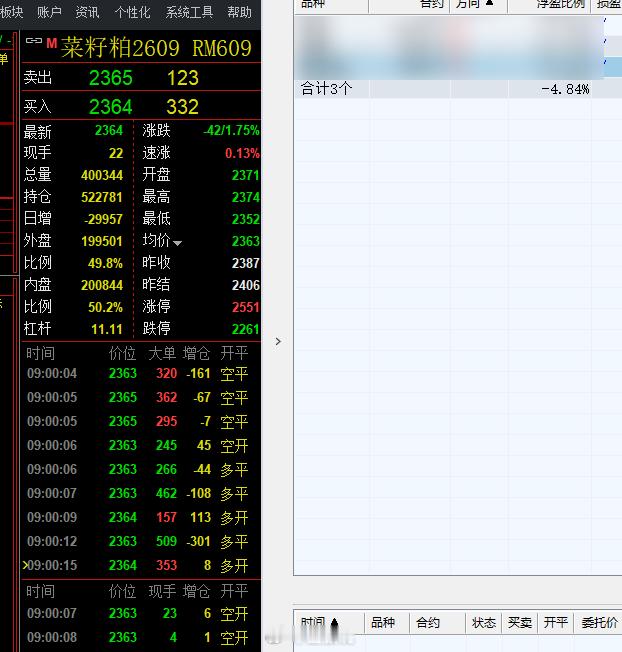Open the 账户 menu
This screenshot has height=652, width=622.
pyautogui.click(x=49, y=12)
